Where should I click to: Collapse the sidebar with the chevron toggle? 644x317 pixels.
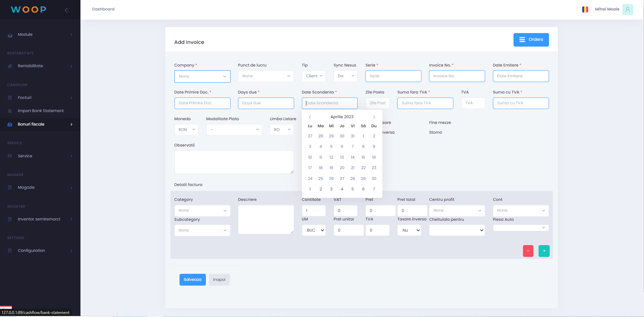point(67,10)
